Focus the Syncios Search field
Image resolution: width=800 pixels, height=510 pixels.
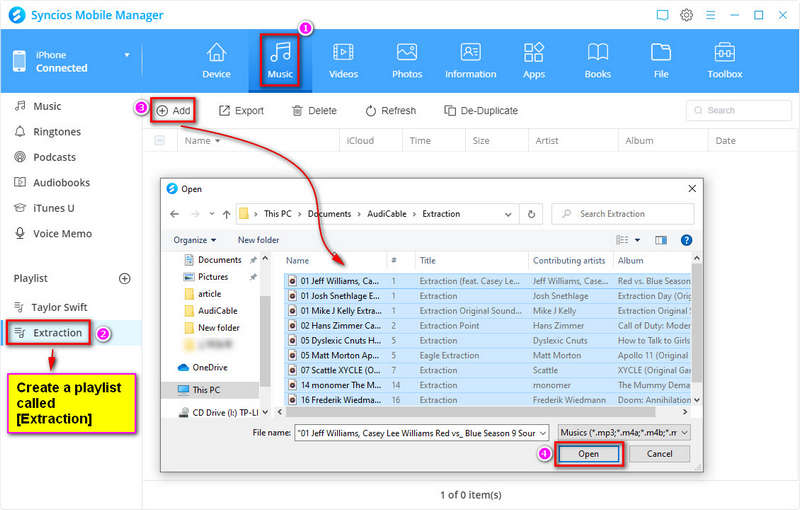point(738,110)
